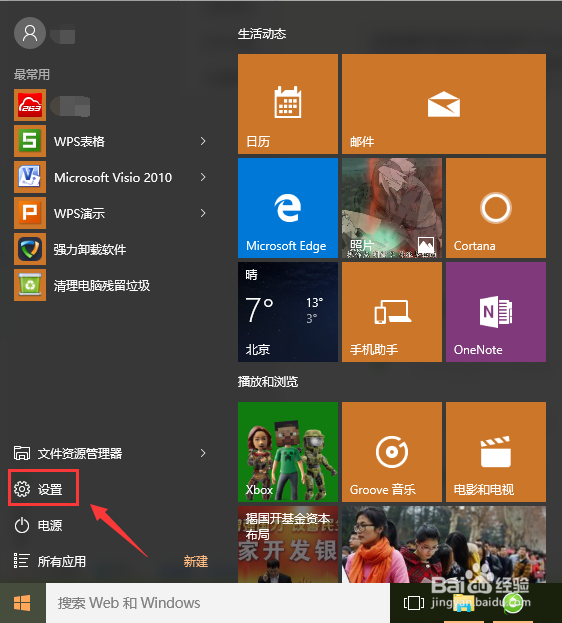This screenshot has height=623, width=562.
Task: Click the 生活动态 group heading
Action: pyautogui.click(x=262, y=34)
